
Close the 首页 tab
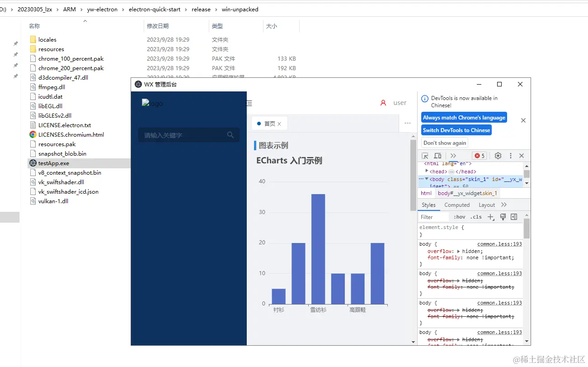pos(279,124)
